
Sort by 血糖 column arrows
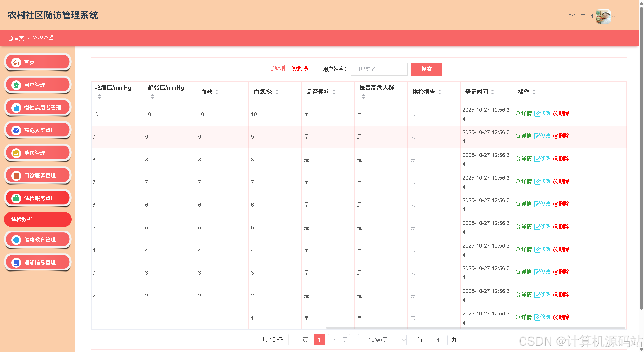[217, 92]
